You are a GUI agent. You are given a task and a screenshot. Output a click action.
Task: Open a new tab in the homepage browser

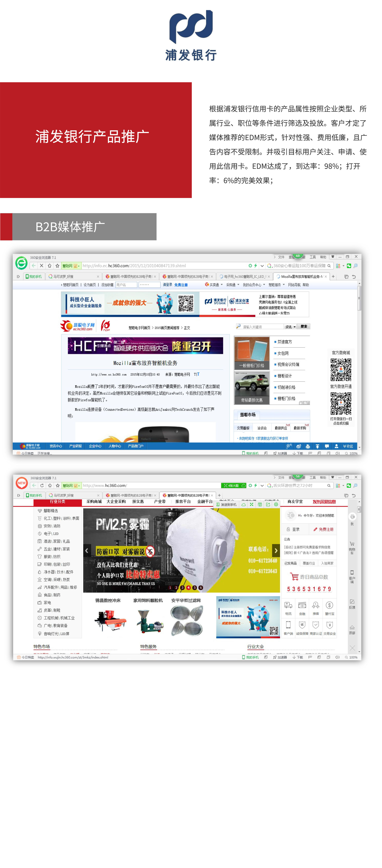pos(219,495)
